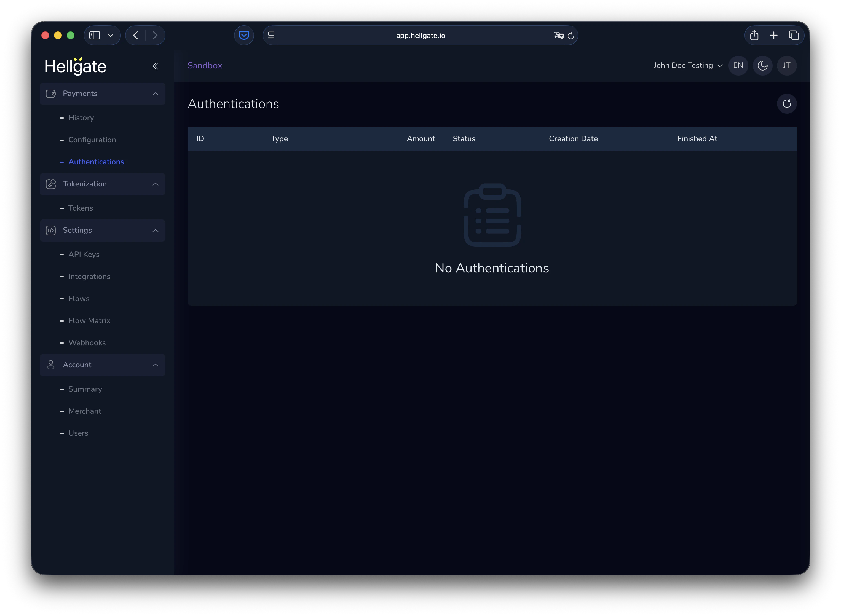841x616 pixels.
Task: Click the reader page icon in address bar
Action: point(271,35)
